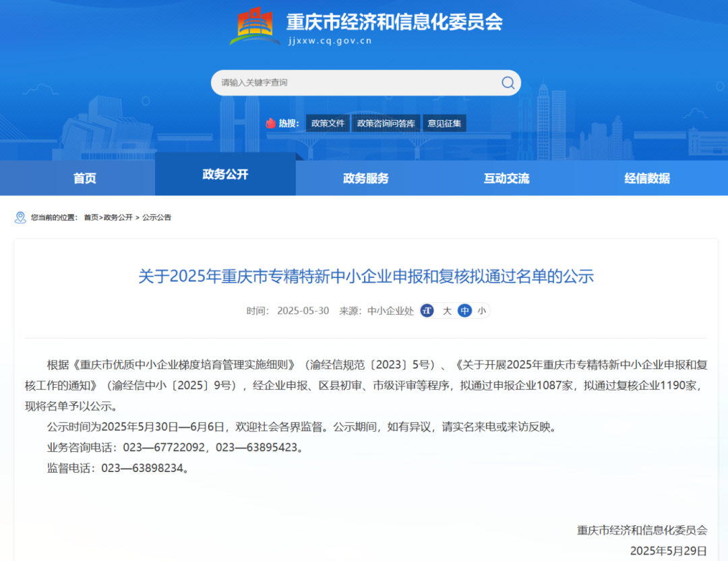Open the 经信数据 navigation tab
The width and height of the screenshot is (728, 561).
tap(647, 179)
